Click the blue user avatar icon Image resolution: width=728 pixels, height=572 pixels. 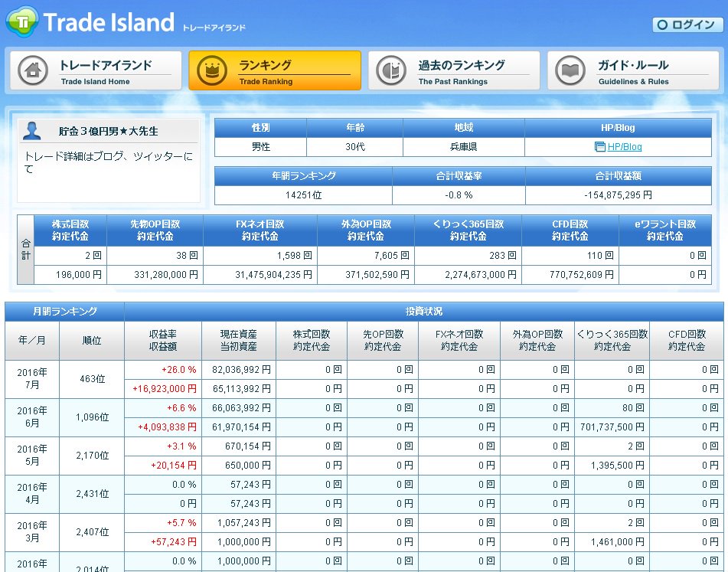click(x=32, y=131)
